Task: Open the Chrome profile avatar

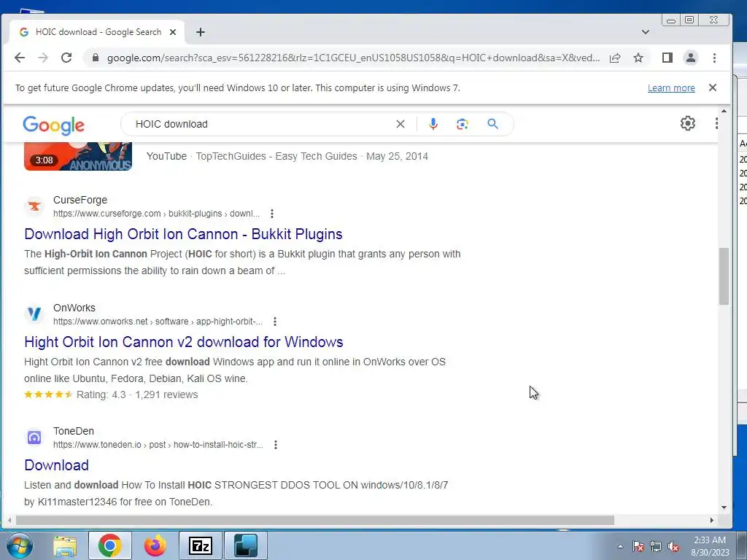Action: [690, 58]
